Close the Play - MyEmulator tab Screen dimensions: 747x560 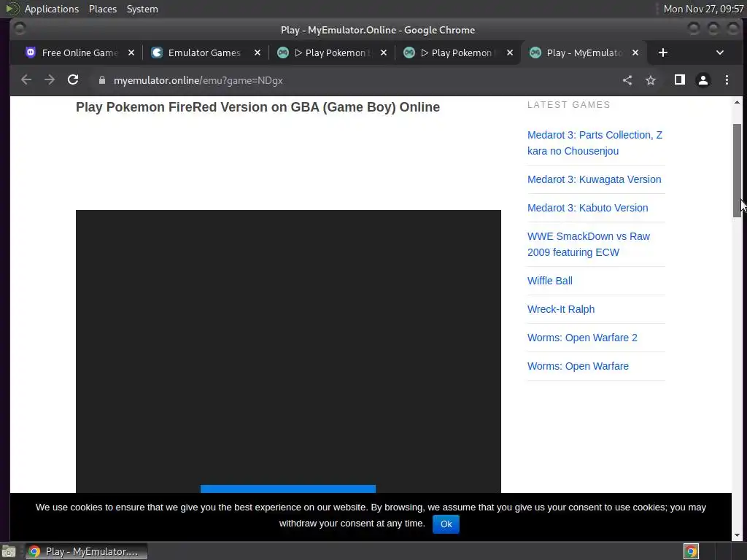[x=635, y=52]
